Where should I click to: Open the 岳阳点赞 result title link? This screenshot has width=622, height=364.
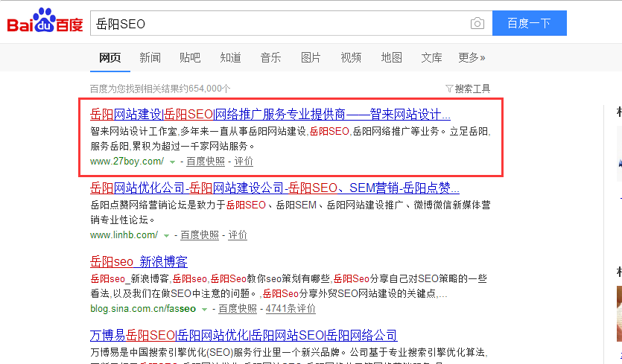[x=275, y=188]
